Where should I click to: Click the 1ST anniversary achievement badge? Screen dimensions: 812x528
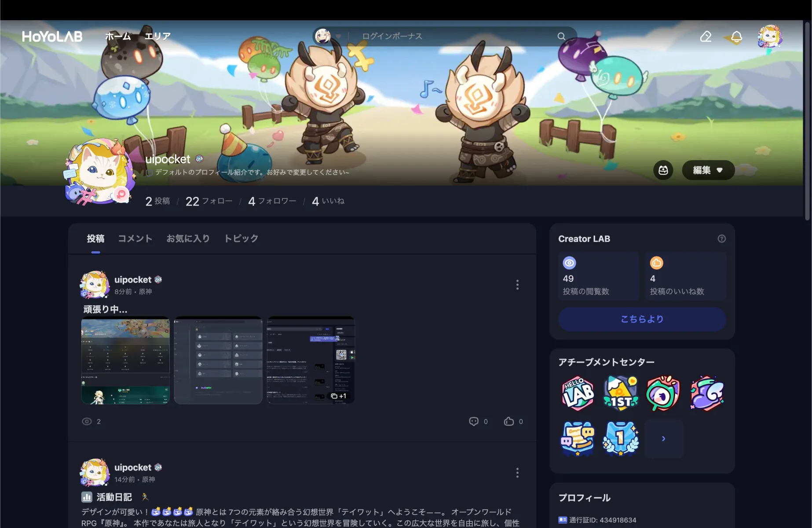click(620, 393)
